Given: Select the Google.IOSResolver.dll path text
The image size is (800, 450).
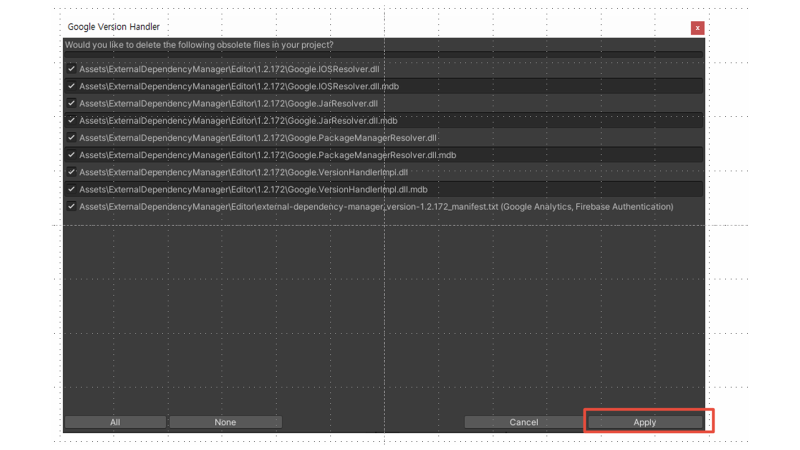Looking at the screenshot, I should [x=229, y=69].
